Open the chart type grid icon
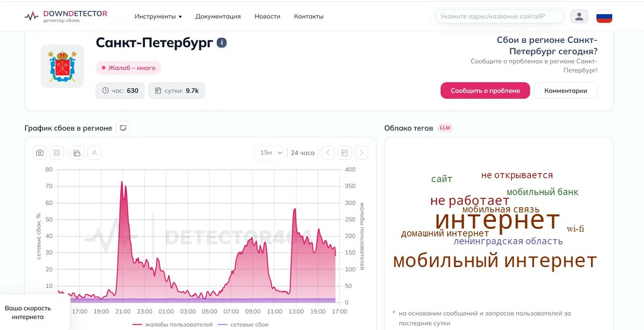644x330 pixels. [x=57, y=153]
